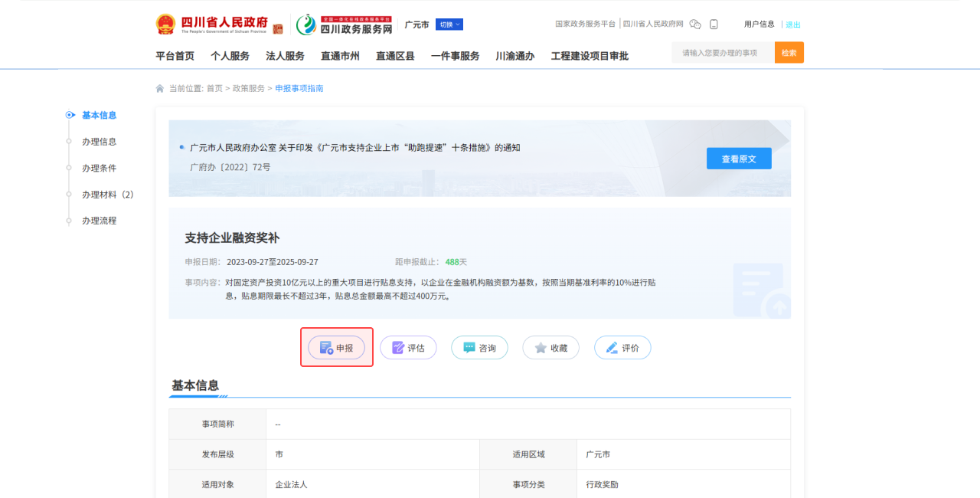980x498 pixels.
Task: Jump to 办理条件 section in sidebar
Action: point(99,168)
